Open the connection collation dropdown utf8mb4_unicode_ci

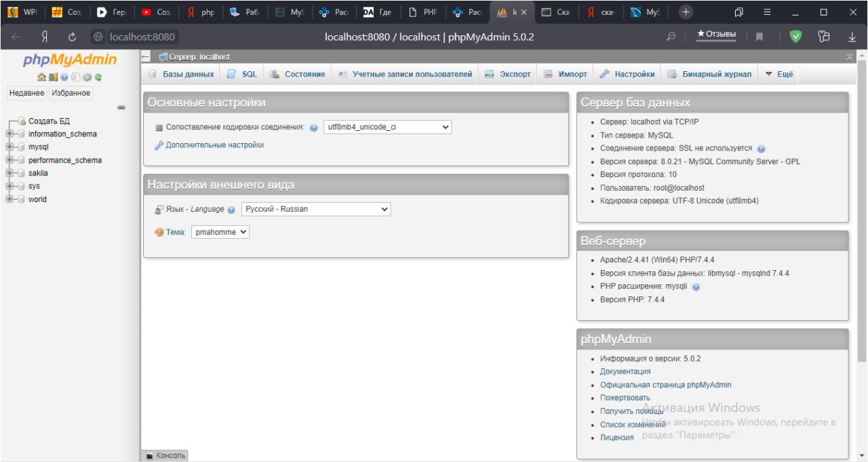click(387, 127)
